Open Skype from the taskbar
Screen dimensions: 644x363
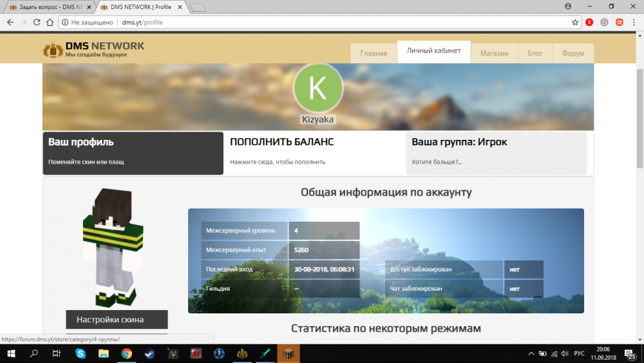pos(80,353)
